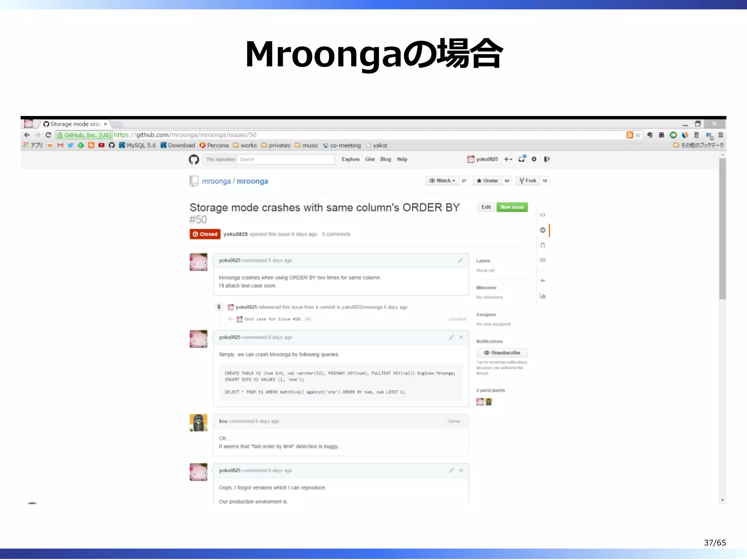The image size is (747, 560).
Task: Open the co-meeting bookmark
Action: [342, 145]
